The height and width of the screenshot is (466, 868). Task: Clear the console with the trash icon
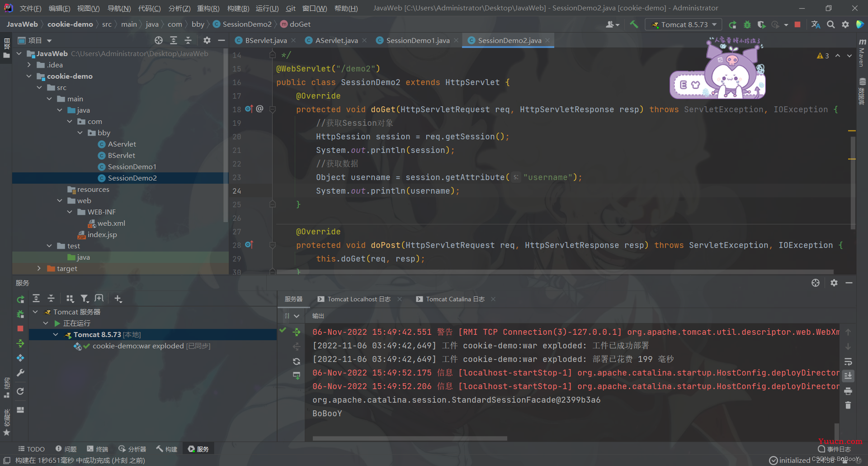[848, 405]
